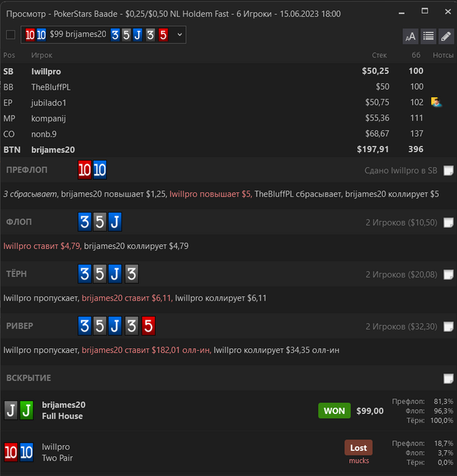
Task: Click the pencil edit icon
Action: click(x=446, y=37)
